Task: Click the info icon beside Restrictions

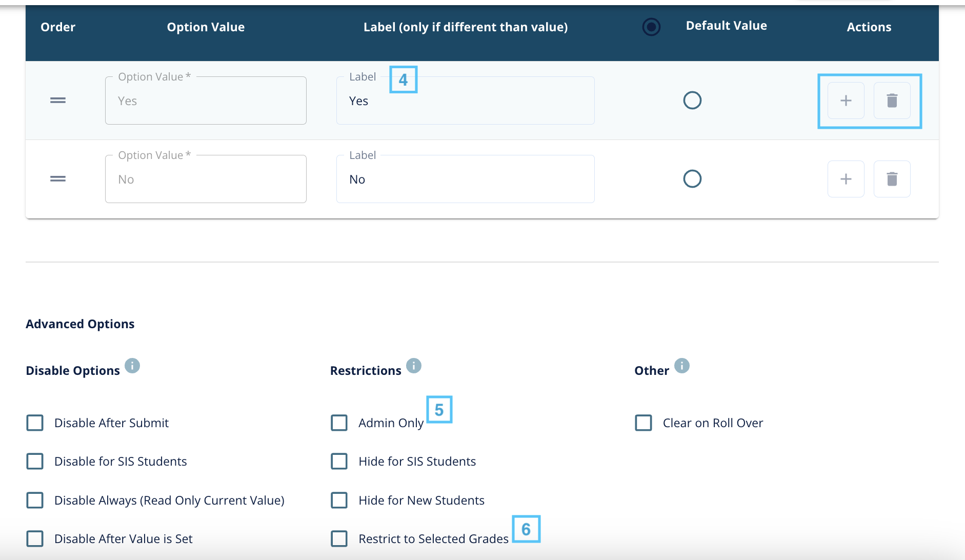Action: pyautogui.click(x=413, y=366)
